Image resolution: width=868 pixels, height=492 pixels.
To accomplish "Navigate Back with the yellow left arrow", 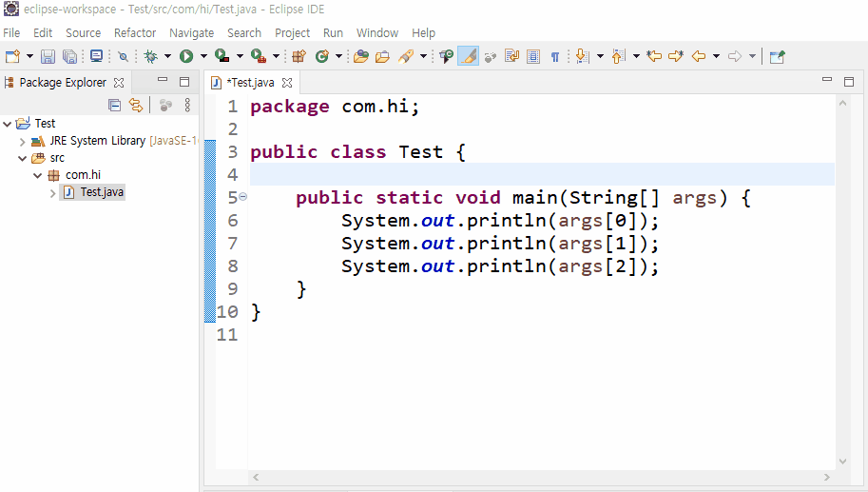I will [699, 56].
